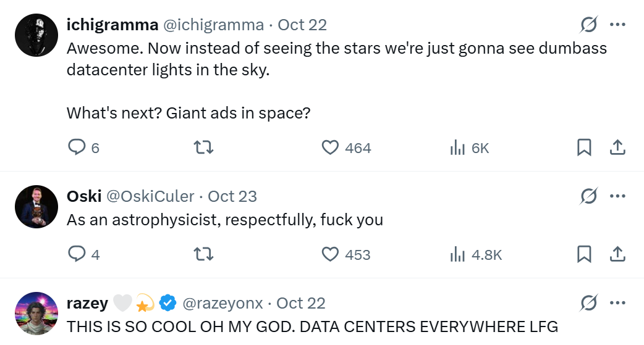The height and width of the screenshot is (345, 644).
Task: Open ichigramma's profile name link
Action: coord(112,25)
